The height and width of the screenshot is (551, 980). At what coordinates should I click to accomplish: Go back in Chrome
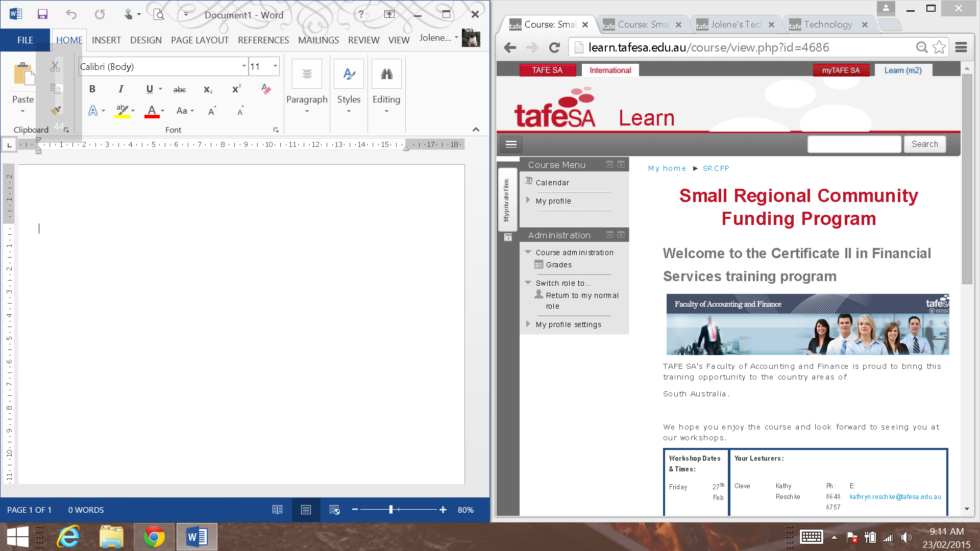coord(510,47)
